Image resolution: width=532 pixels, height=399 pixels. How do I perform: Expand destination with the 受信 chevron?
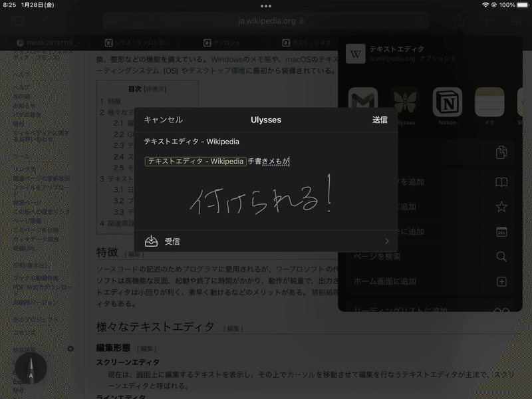(x=387, y=241)
